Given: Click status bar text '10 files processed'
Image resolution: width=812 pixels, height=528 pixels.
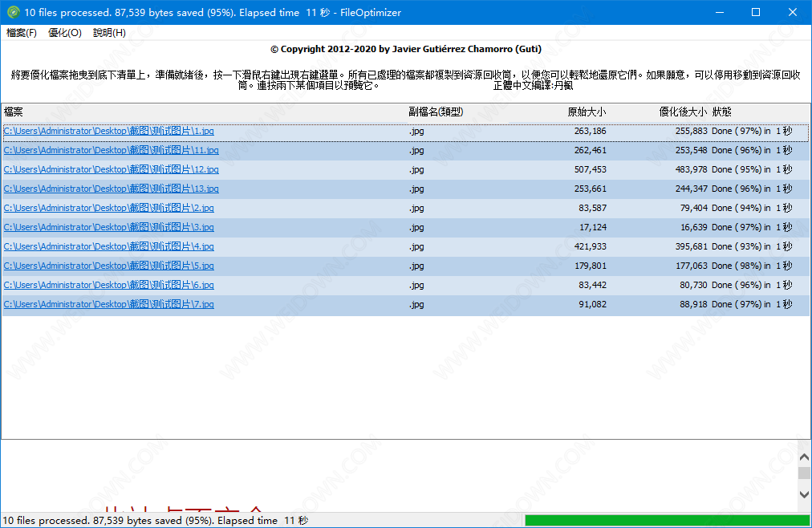Looking at the screenshot, I should coord(156,520).
